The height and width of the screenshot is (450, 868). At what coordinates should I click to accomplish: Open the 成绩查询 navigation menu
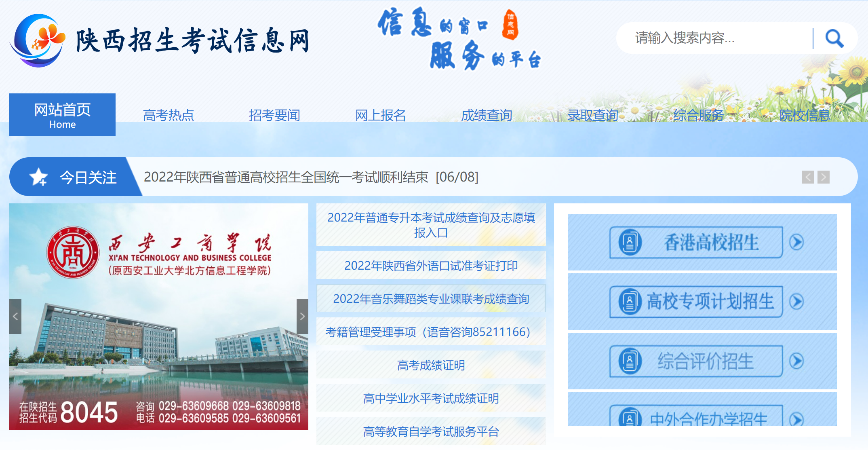[486, 116]
